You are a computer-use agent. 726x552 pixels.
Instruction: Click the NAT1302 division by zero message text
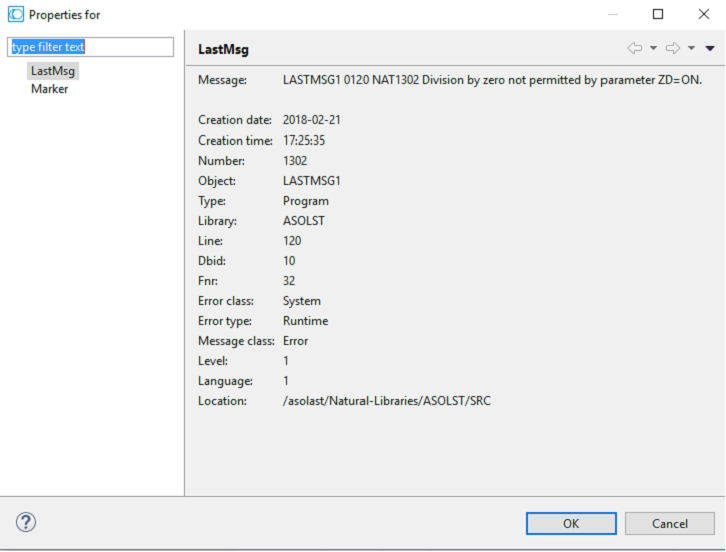492,80
